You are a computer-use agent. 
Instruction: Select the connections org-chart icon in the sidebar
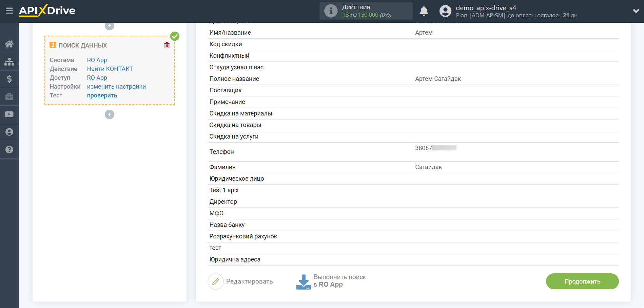9,61
